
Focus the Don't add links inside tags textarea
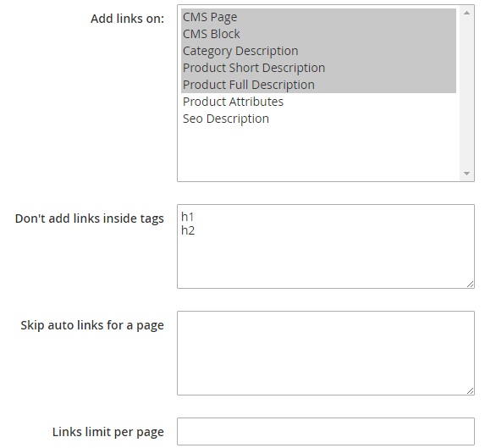[326, 246]
